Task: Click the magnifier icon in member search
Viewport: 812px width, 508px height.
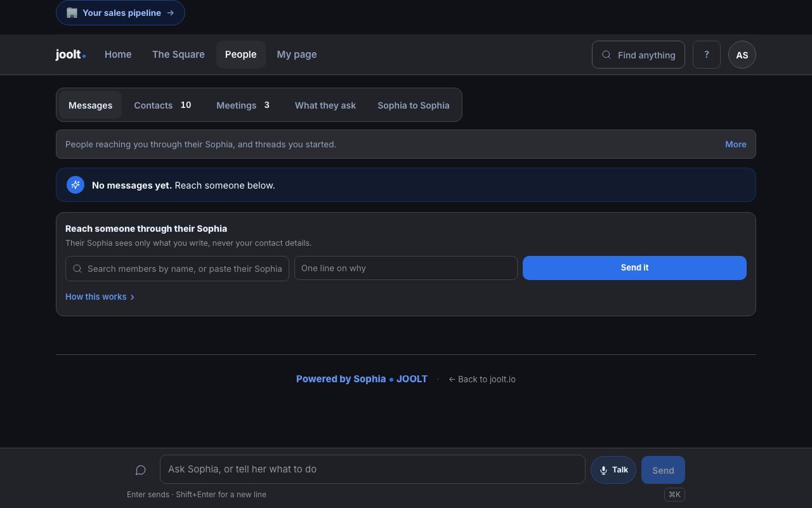Action: pyautogui.click(x=77, y=269)
